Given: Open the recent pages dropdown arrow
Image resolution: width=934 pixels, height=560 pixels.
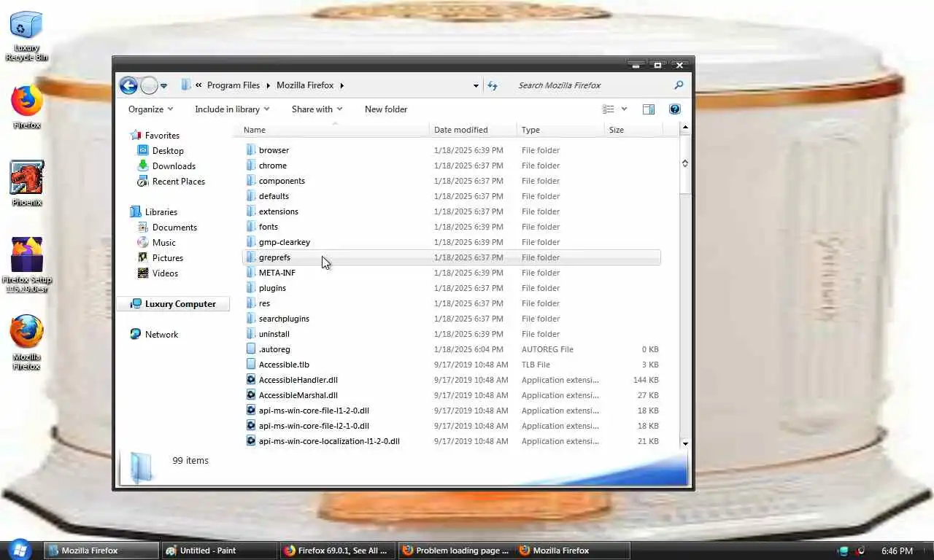Looking at the screenshot, I should click(x=163, y=86).
